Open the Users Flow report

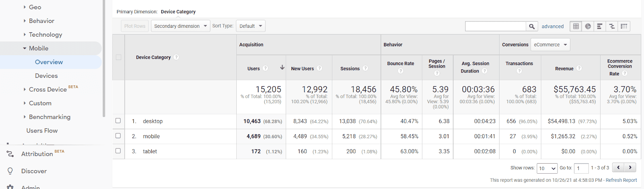click(42, 131)
